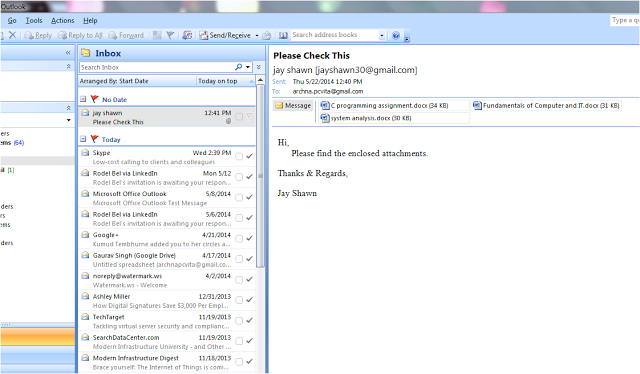Click the scroll up arrow of message list
The image size is (640, 374).
(x=260, y=80)
